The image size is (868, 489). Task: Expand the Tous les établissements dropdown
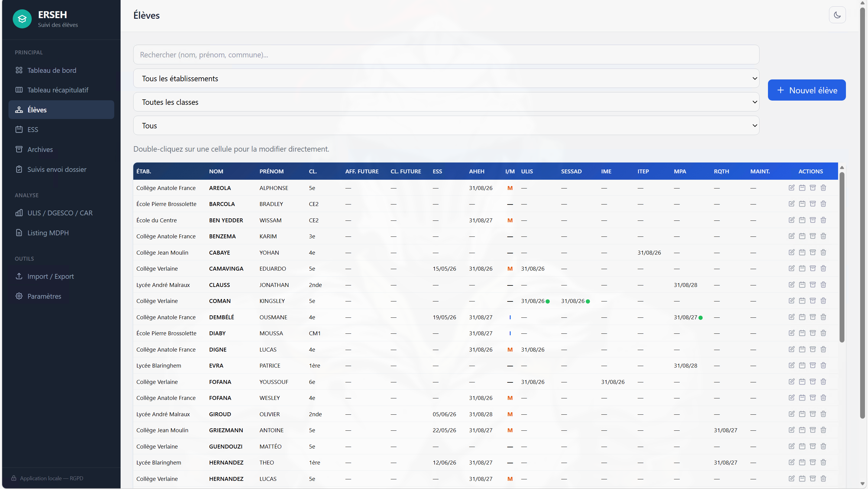[x=446, y=79]
